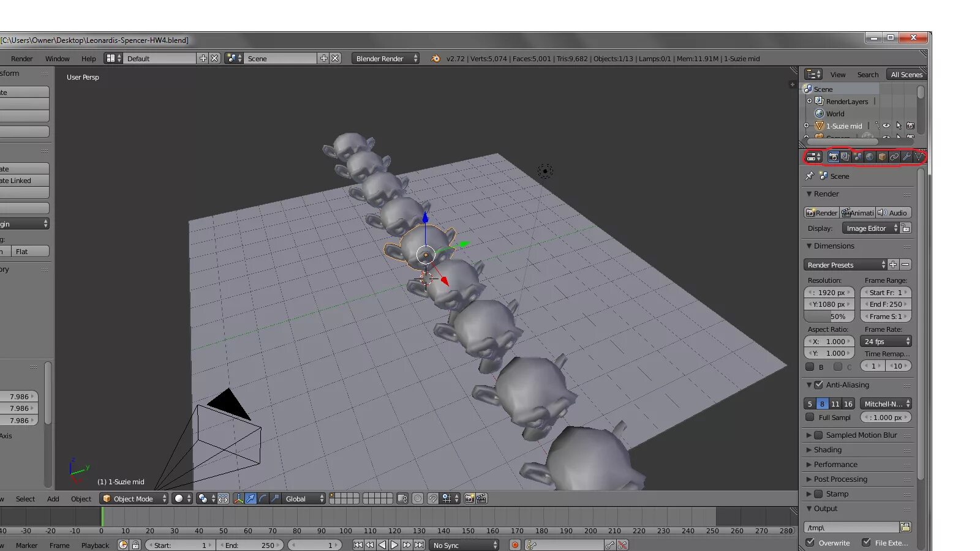Enable the Border (B) checkbox

coord(810,367)
